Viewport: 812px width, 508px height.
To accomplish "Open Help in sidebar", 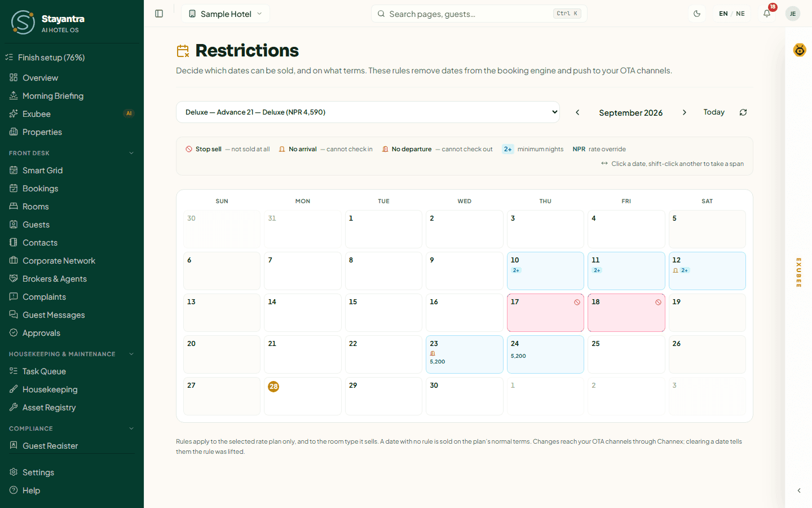I will point(72,491).
